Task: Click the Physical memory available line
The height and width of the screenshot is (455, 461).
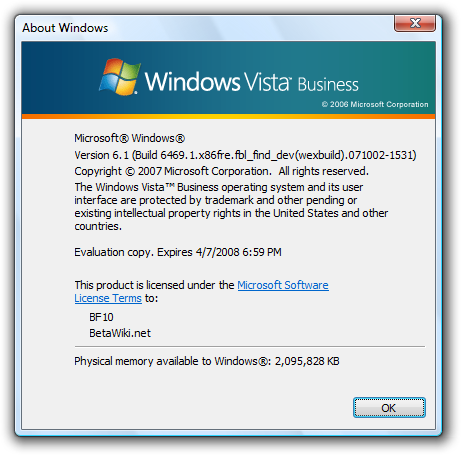Action: [x=207, y=361]
